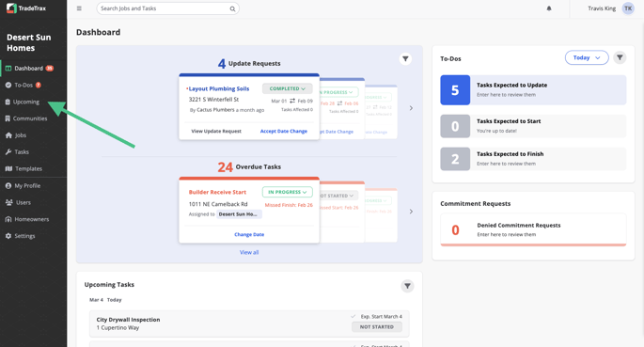Viewport: 644px width, 347px height.
Task: Click the 35 badge on Dashboard
Action: pos(49,68)
